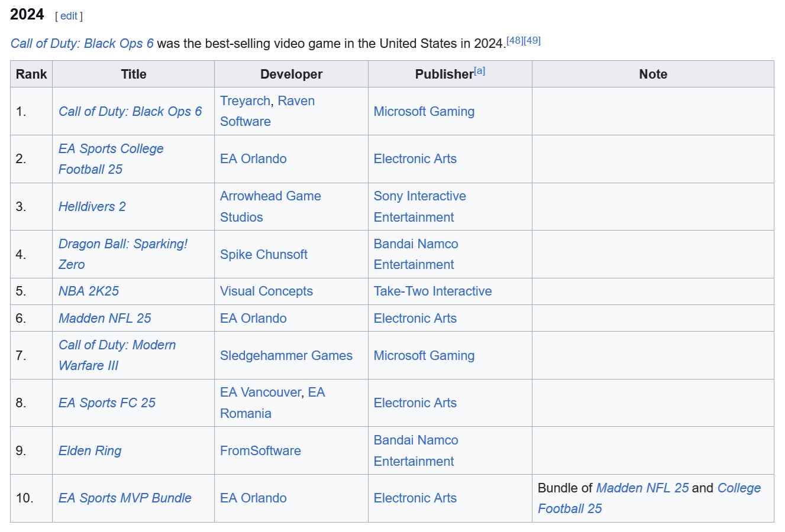Screen dimensions: 785x532
Task: Click rank number 1. in the table
Action: [x=21, y=111]
